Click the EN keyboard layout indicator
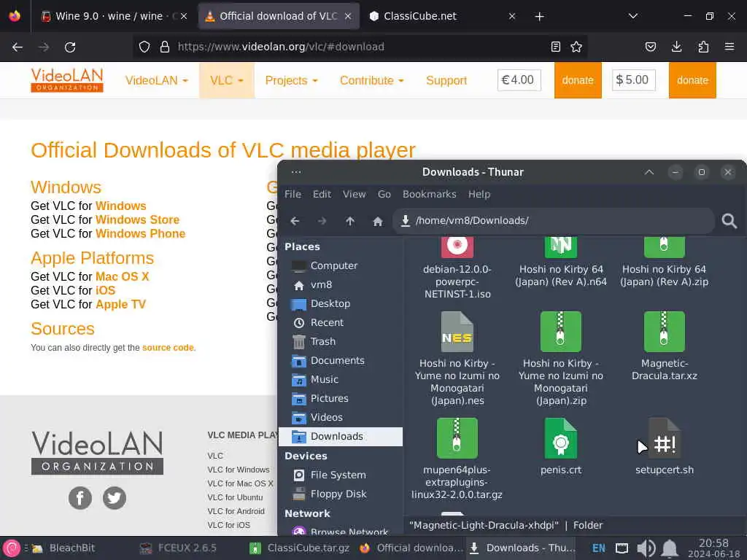Viewport: 747px width, 560px height. click(598, 548)
